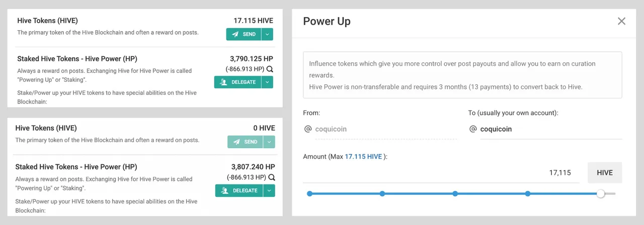Click the Power Up amount slider handle

601,193
